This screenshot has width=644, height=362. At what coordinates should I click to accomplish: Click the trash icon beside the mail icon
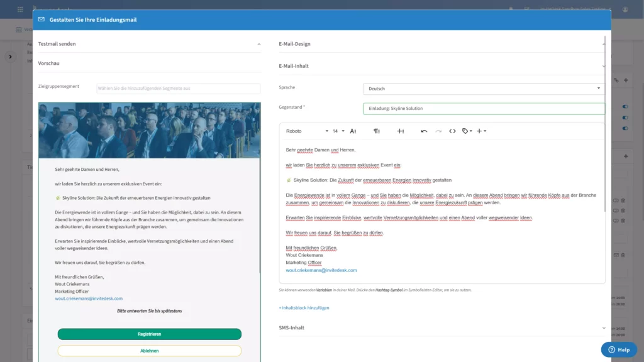(623, 255)
